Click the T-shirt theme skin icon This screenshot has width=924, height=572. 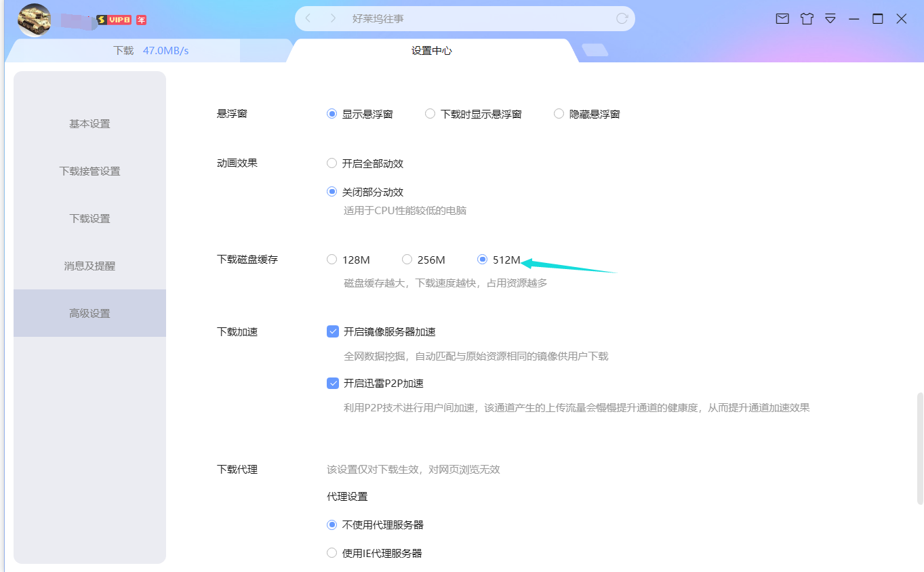806,18
